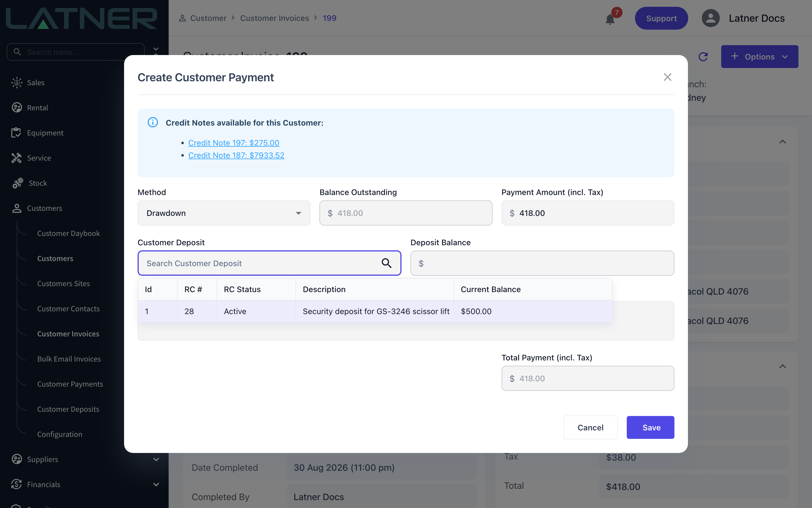Screen dimensions: 812x508
Task: Collapse the upper invoice section chevron
Action: [x=782, y=141]
